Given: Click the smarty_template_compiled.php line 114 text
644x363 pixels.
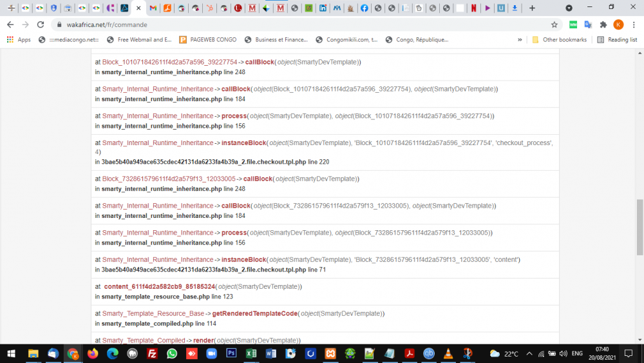Looking at the screenshot, I should (x=159, y=324).
